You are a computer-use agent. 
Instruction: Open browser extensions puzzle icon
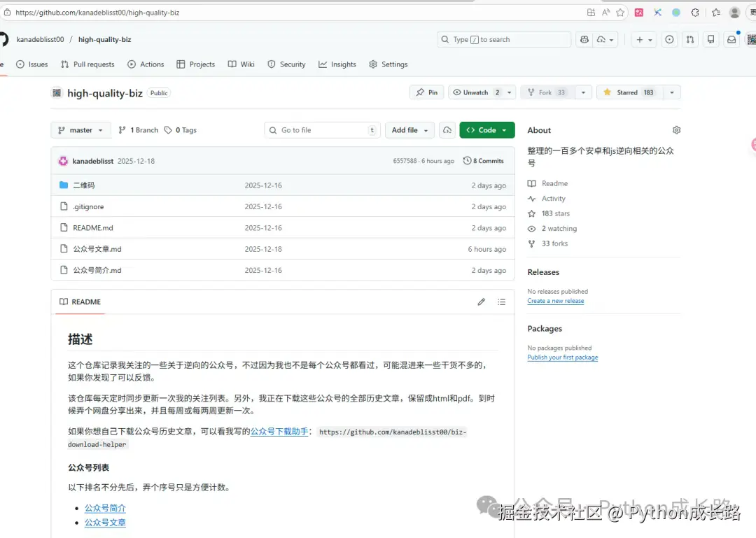pyautogui.click(x=695, y=13)
